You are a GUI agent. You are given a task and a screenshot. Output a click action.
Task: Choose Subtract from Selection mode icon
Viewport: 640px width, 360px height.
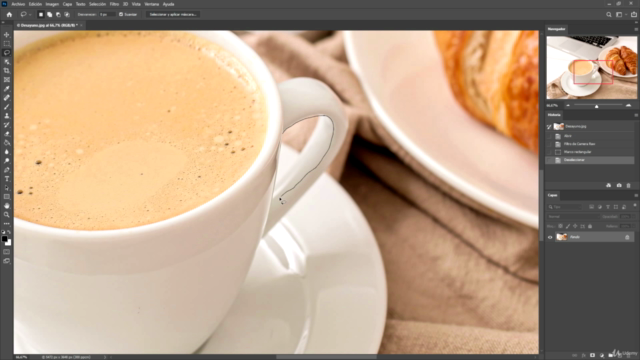58,14
